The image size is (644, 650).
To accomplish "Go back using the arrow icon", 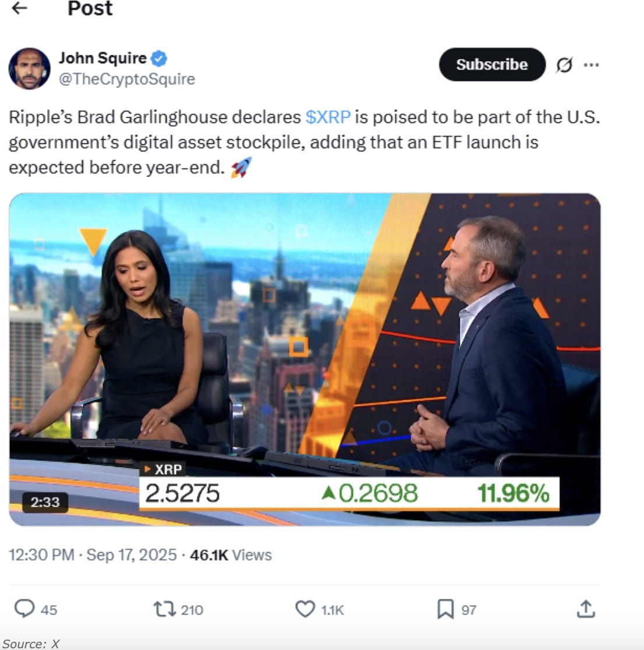I will tap(19, 8).
